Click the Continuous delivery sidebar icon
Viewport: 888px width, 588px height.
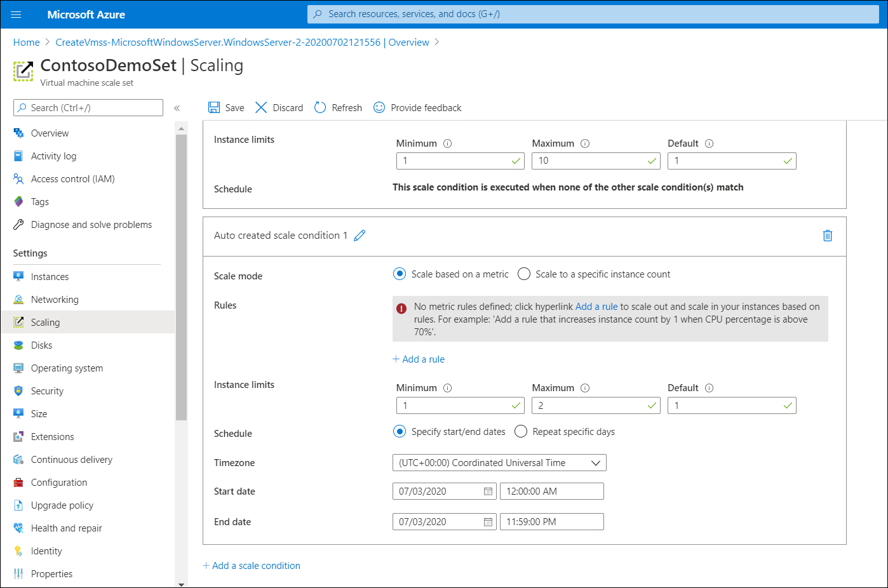coord(18,459)
